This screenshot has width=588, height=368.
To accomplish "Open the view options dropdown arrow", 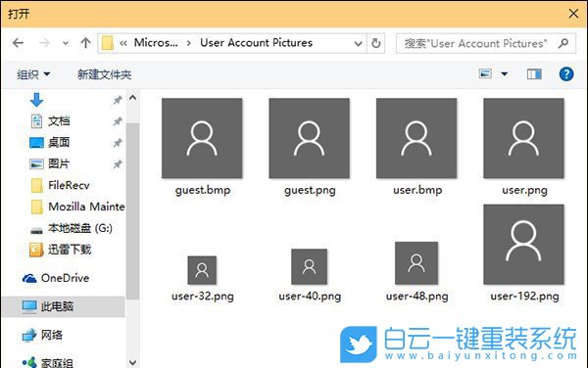I will tap(505, 74).
